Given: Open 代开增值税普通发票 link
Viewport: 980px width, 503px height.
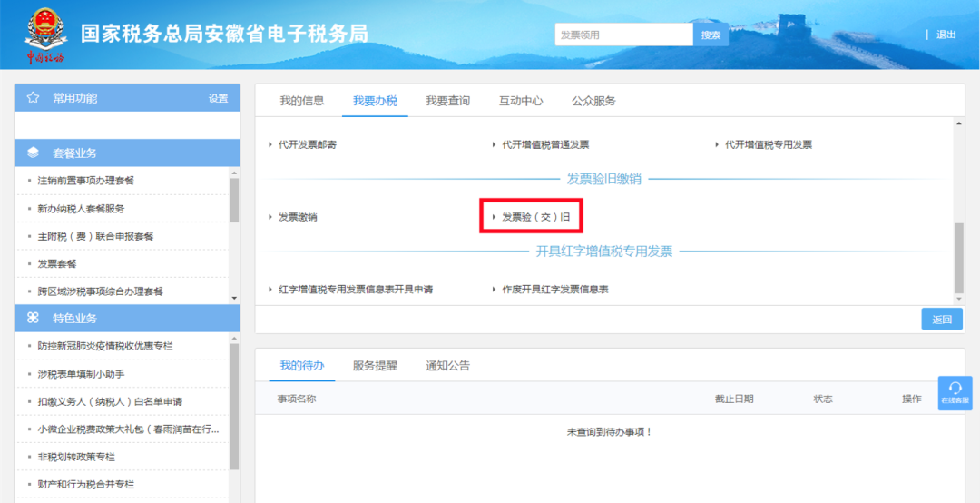Looking at the screenshot, I should [x=545, y=144].
